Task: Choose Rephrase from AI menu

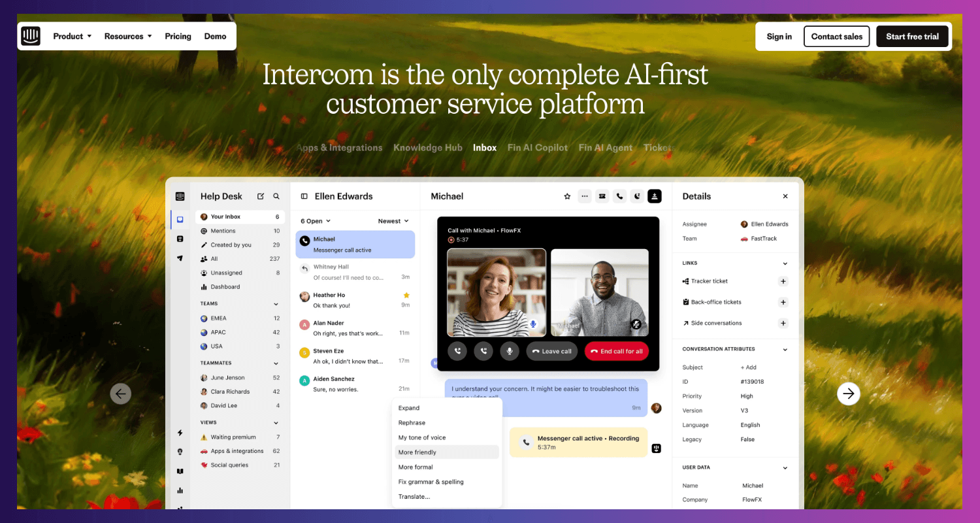Action: tap(447, 423)
